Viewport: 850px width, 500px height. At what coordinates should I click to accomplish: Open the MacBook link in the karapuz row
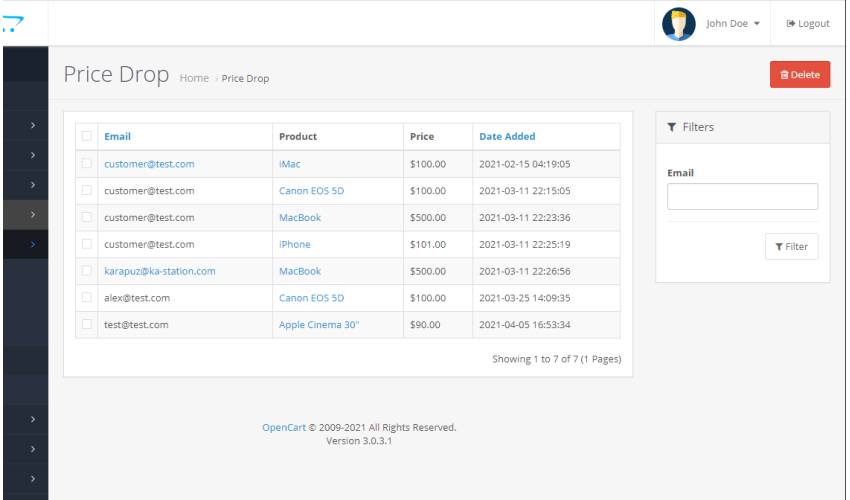pyautogui.click(x=300, y=271)
